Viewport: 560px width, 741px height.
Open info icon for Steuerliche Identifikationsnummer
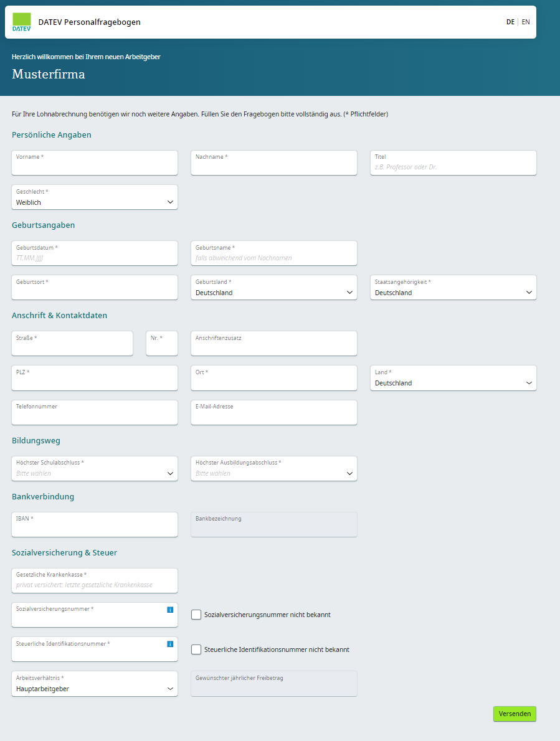click(170, 644)
